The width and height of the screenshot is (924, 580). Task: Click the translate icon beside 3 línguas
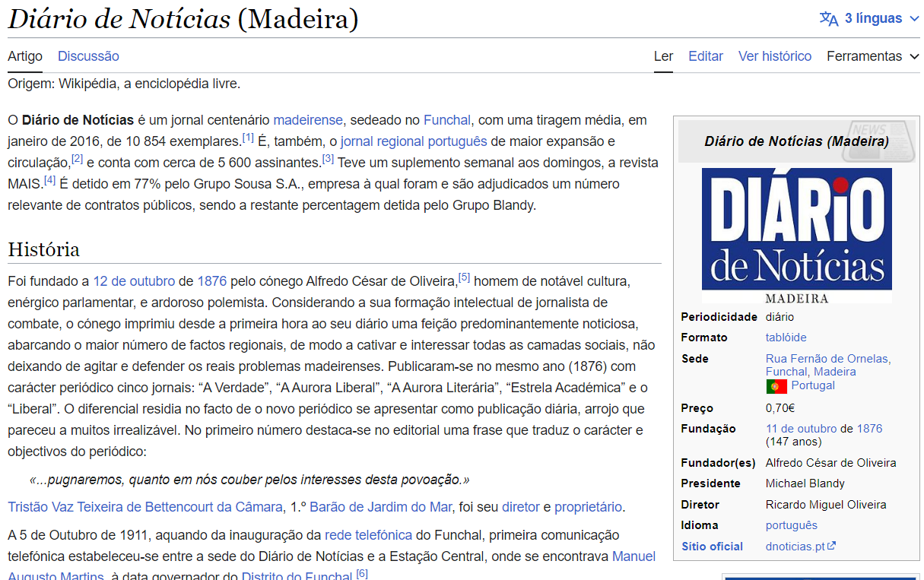pos(828,18)
